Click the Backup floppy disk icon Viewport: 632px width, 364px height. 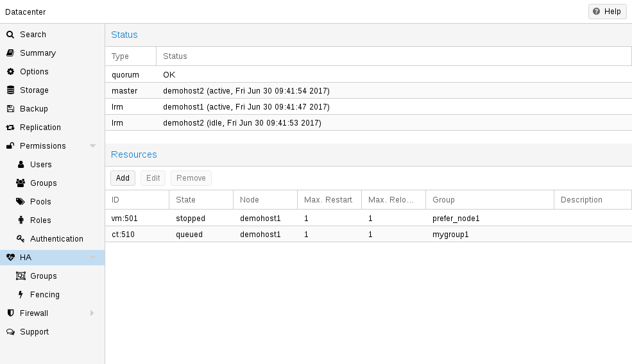[x=10, y=109]
